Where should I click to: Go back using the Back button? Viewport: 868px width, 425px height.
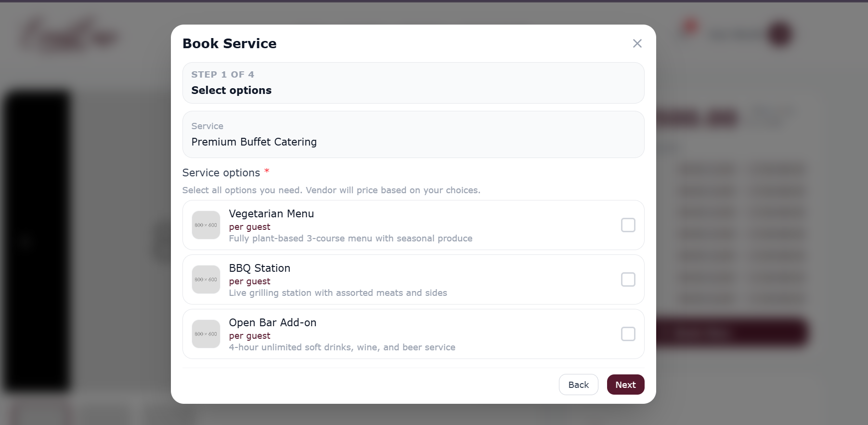[x=578, y=385]
